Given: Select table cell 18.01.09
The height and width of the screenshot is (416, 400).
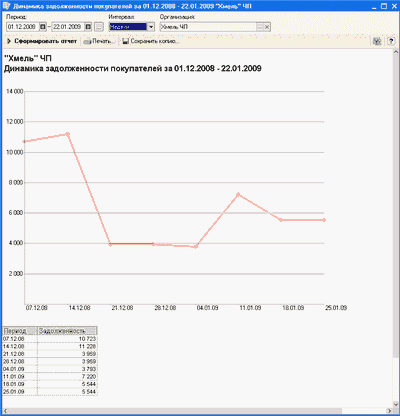Looking at the screenshot, I should pyautogui.click(x=20, y=384).
